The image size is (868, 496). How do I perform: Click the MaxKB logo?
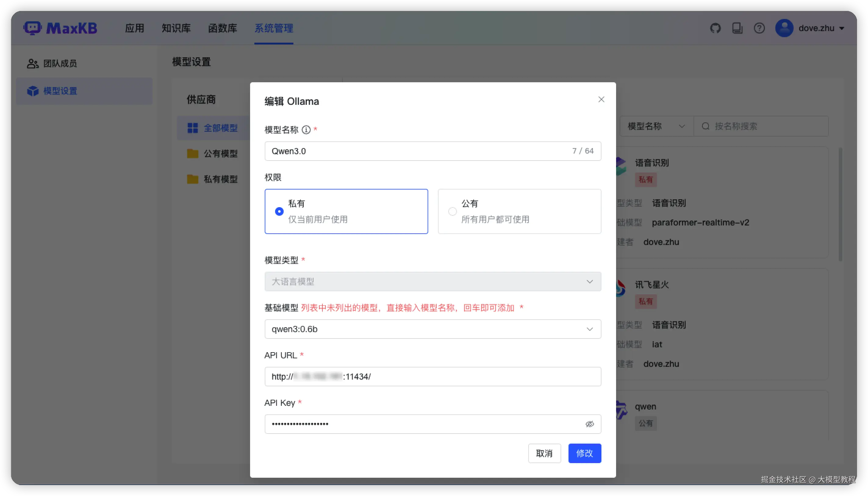click(x=60, y=28)
